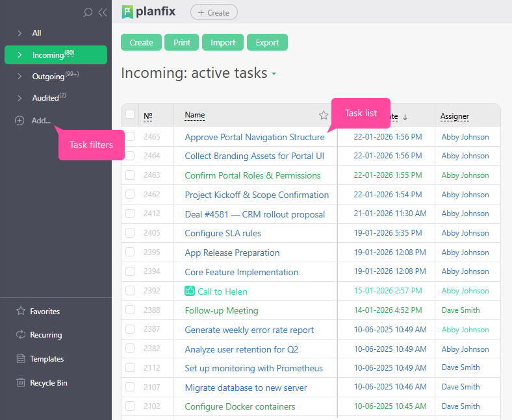The image size is (512, 420).
Task: Open the 'Incoming: active tasks' dropdown arrow
Action: pos(274,74)
